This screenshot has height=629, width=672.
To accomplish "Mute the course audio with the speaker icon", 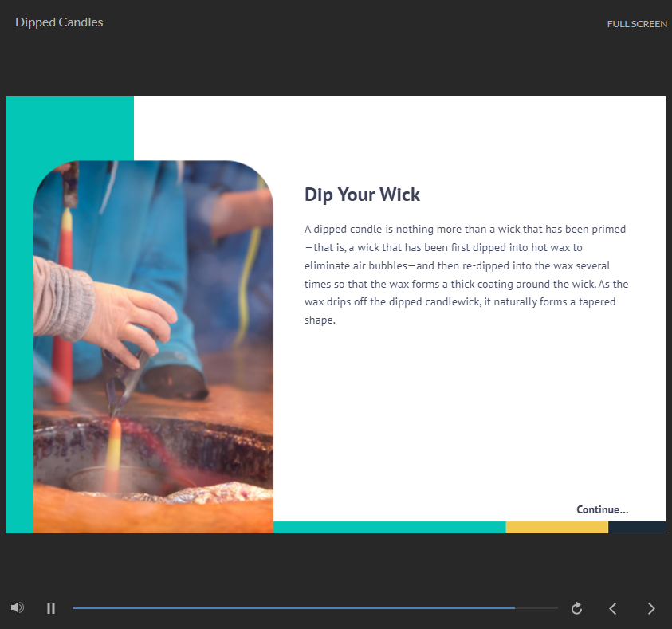I will 17,608.
